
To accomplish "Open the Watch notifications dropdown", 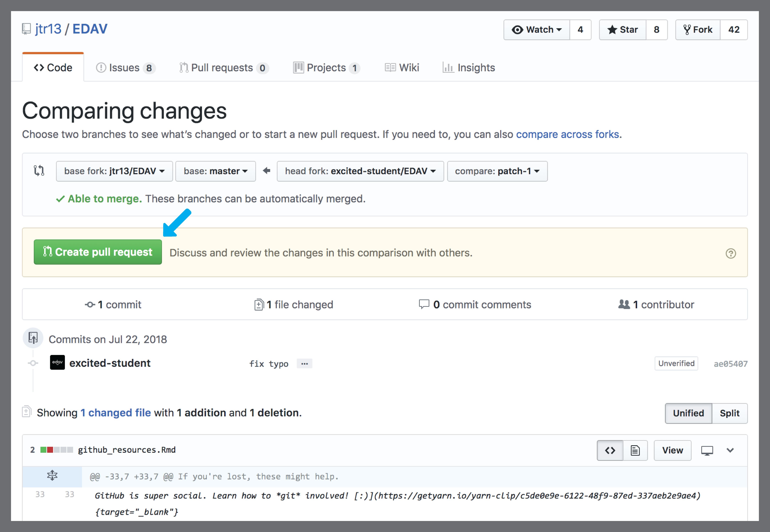I will [x=537, y=30].
